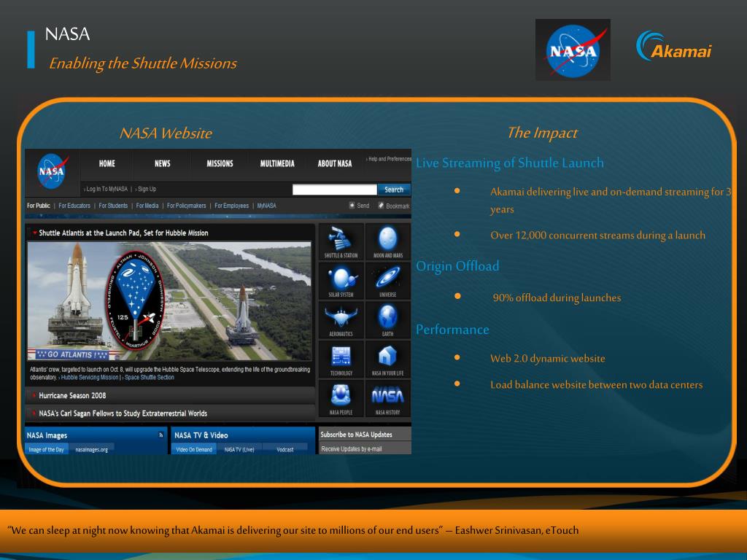747x560 pixels.
Task: Open the Moon and Mars icon
Action: point(388,242)
